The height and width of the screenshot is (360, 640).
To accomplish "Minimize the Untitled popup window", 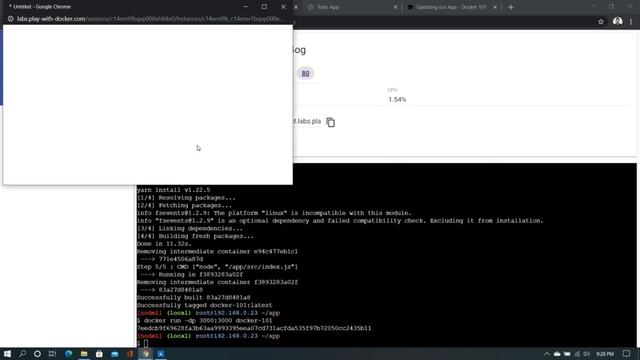I will pyautogui.click(x=245, y=7).
